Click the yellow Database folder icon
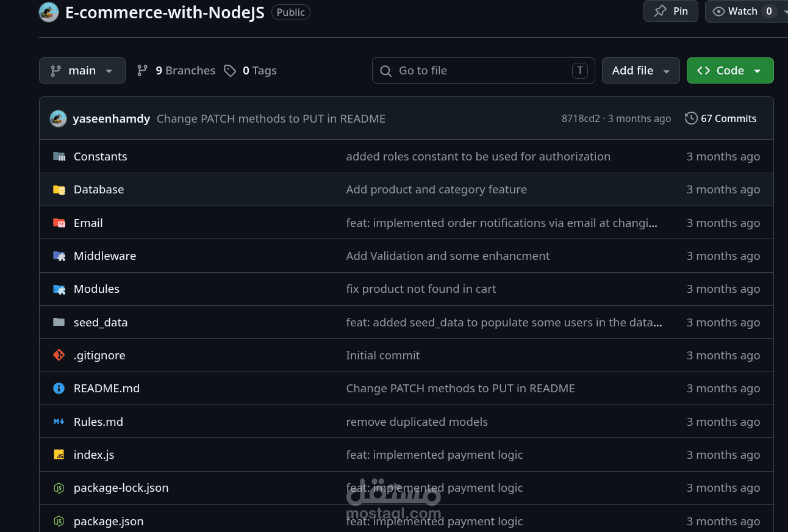Screen dimensions: 788x532 coord(59,189)
